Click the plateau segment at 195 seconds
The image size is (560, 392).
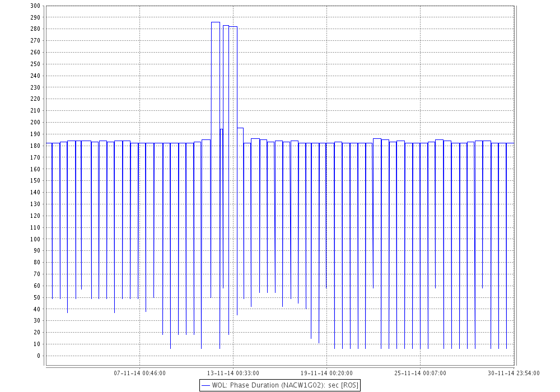click(x=240, y=128)
